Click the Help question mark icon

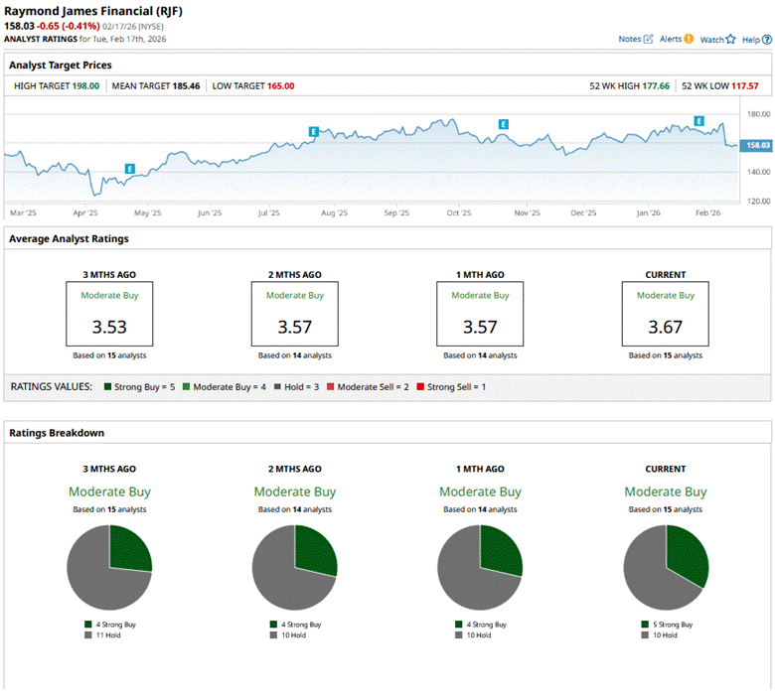[x=764, y=40]
